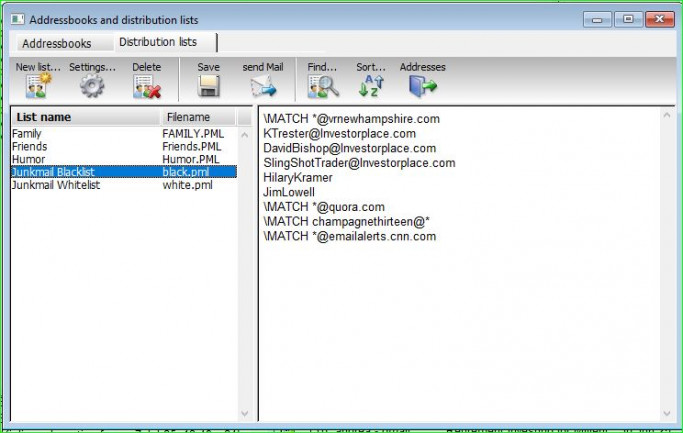Click the list pane scroll-down arrow

244,413
